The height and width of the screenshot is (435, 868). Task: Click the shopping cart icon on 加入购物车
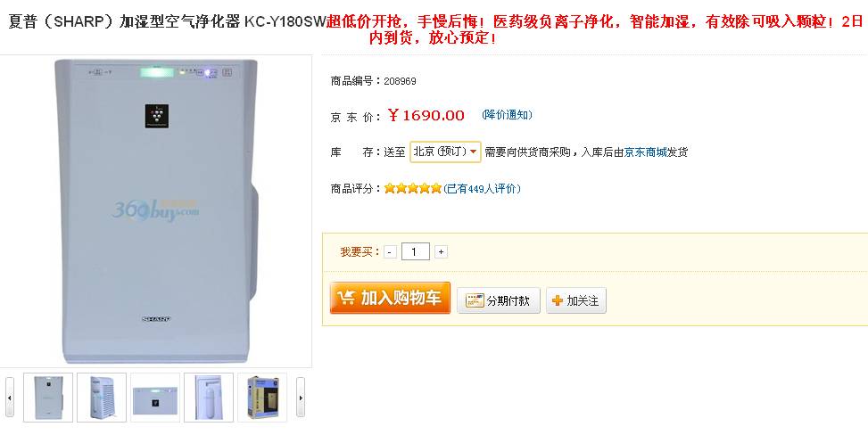pos(346,298)
